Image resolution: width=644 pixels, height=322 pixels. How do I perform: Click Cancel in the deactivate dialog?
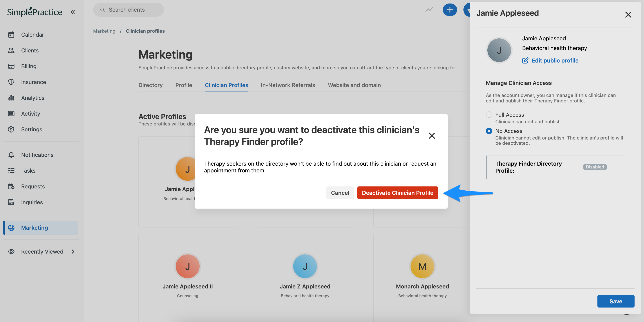click(x=340, y=193)
